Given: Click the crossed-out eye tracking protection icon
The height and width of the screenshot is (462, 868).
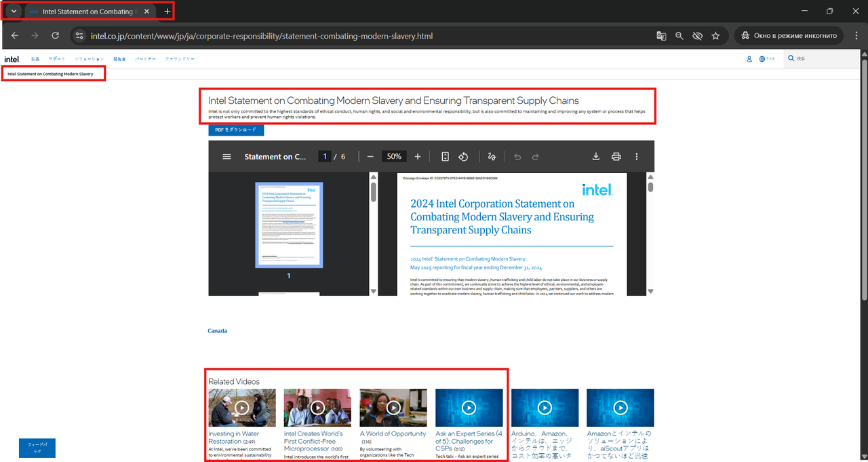Looking at the screenshot, I should point(698,36).
